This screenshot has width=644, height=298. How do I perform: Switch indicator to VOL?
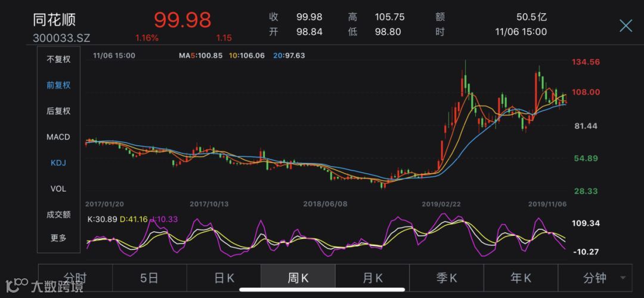58,189
